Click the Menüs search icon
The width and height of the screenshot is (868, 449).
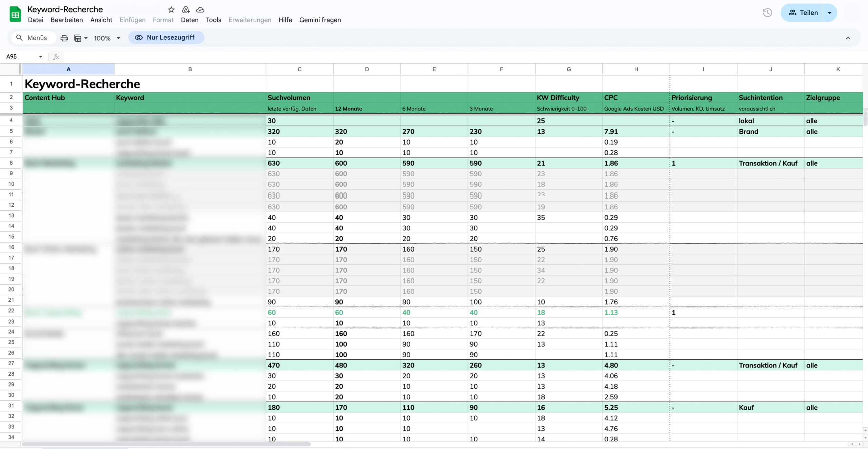[x=20, y=38]
